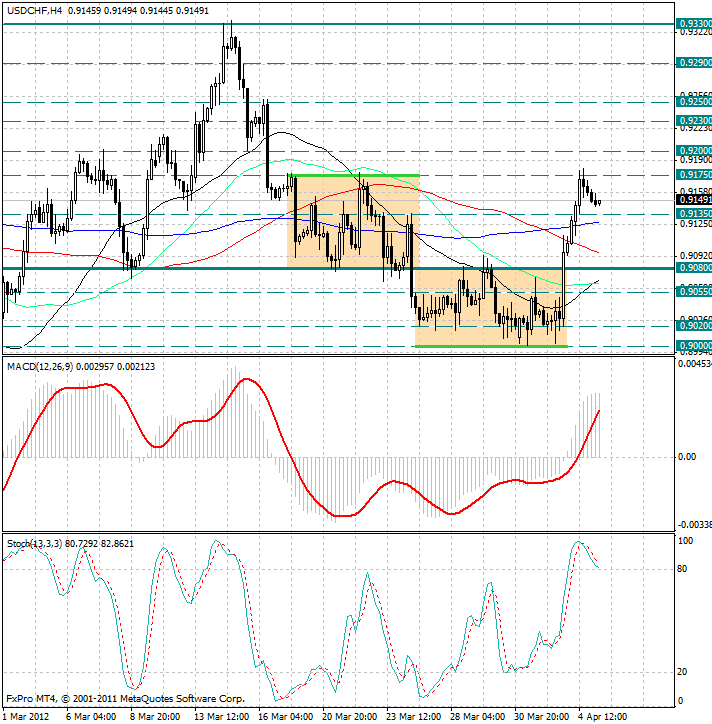712x724 pixels.
Task: Click the 16 Mar 04:00 time label
Action: (285, 717)
